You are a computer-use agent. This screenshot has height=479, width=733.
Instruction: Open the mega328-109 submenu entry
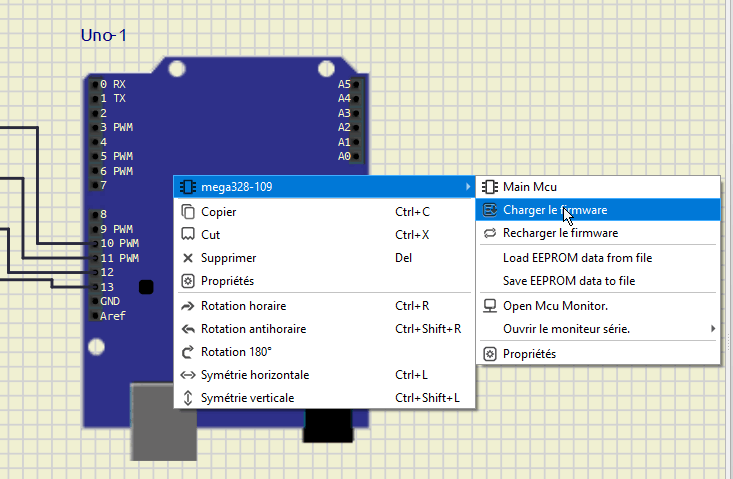[324, 187]
